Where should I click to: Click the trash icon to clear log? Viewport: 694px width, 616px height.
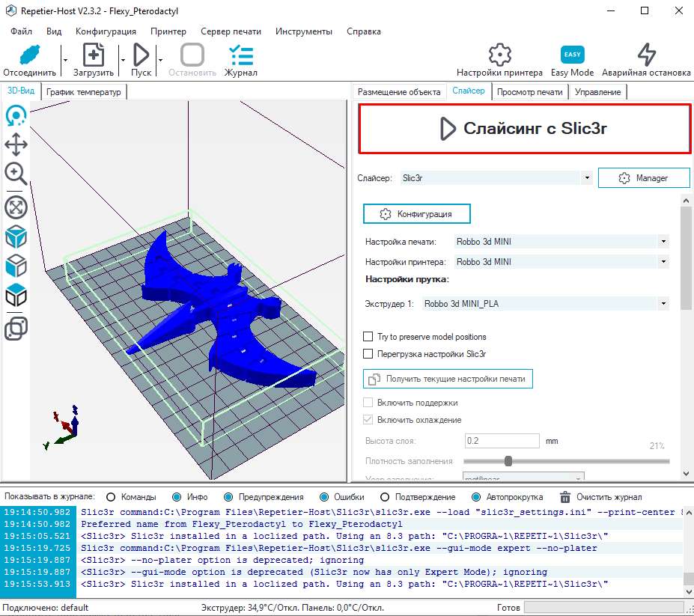[565, 497]
